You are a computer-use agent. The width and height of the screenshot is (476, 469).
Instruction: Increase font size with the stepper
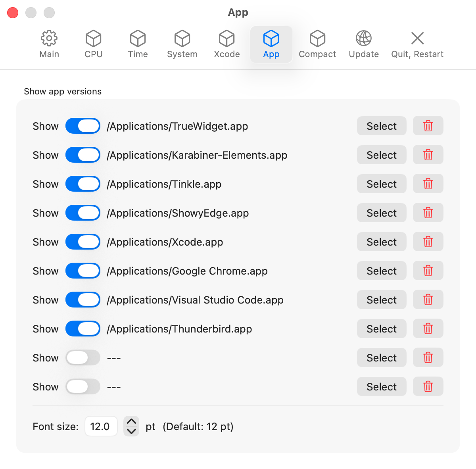pos(131,422)
